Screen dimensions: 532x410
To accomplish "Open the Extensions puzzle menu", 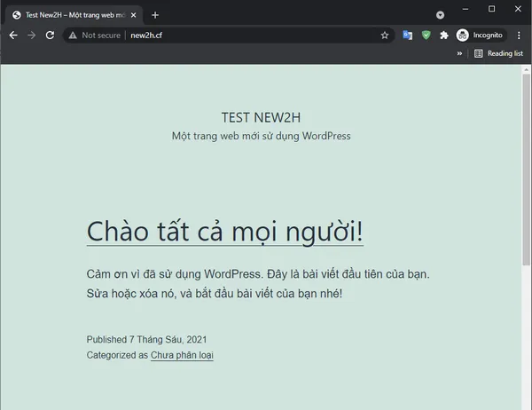I will pyautogui.click(x=444, y=35).
